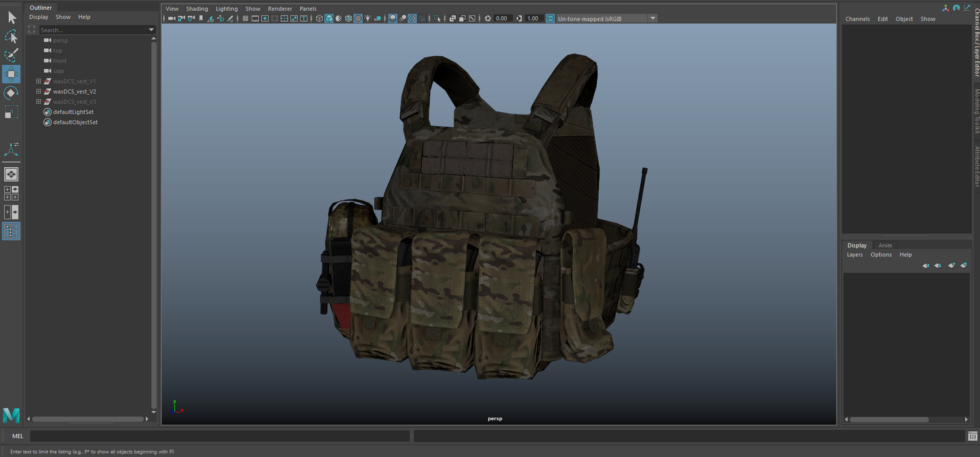The height and width of the screenshot is (457, 980).
Task: Open the Shading menu in viewport
Action: pos(197,9)
